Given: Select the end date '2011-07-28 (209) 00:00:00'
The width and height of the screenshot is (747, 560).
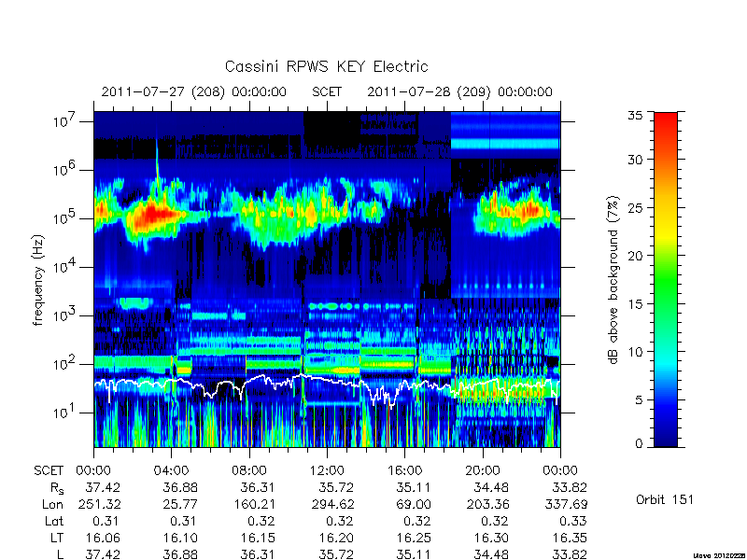Looking at the screenshot, I should pos(459,91).
